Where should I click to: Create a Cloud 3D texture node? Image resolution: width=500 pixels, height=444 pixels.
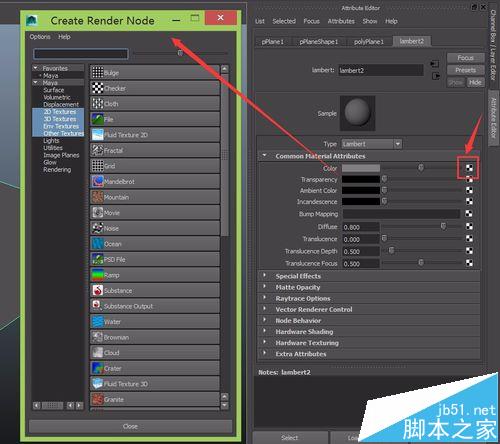(155, 352)
